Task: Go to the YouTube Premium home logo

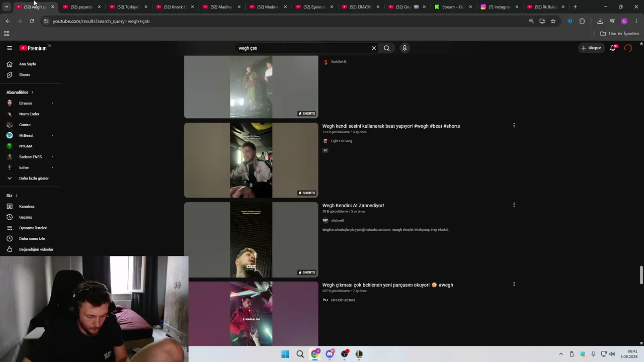Action: 33,48
